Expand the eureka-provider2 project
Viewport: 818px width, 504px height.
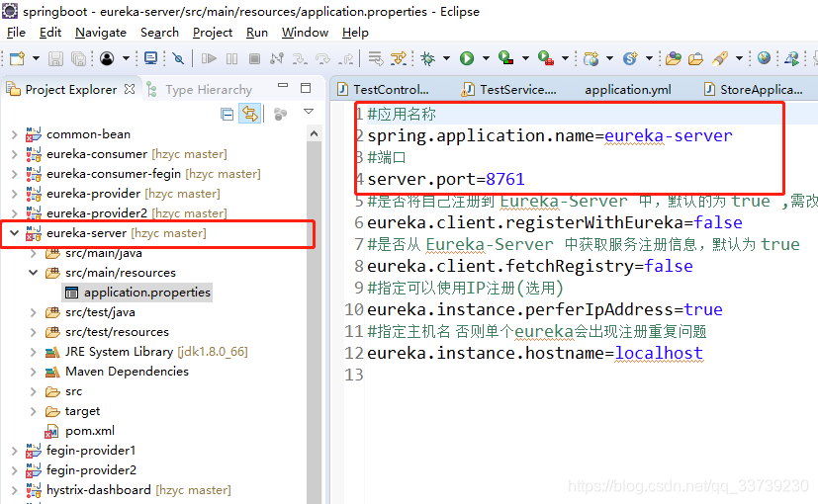coord(14,213)
